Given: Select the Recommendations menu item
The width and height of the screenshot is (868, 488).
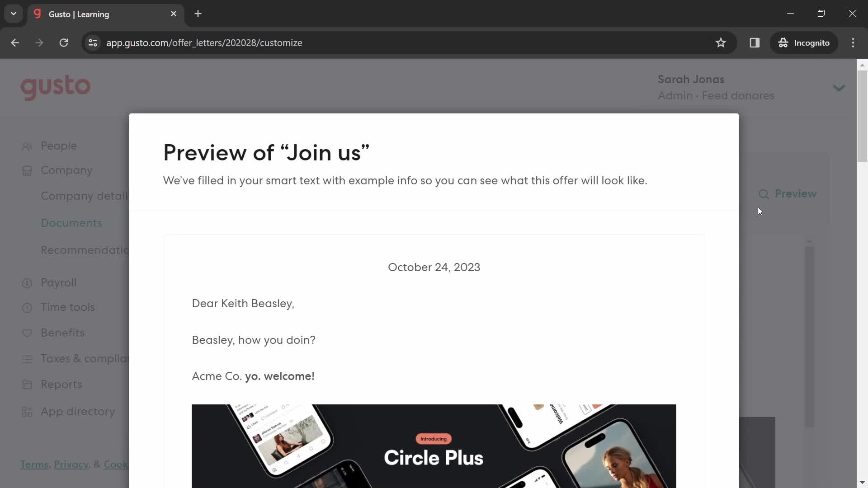Looking at the screenshot, I should [85, 250].
